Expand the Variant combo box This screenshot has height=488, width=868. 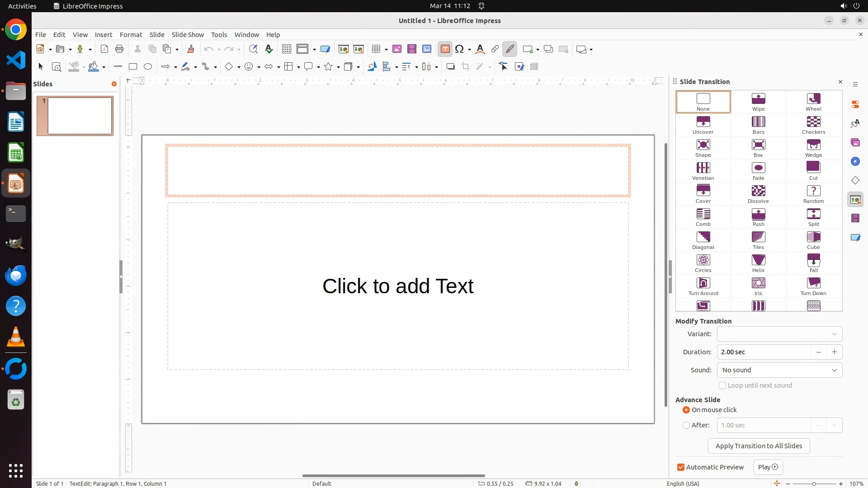pyautogui.click(x=779, y=334)
